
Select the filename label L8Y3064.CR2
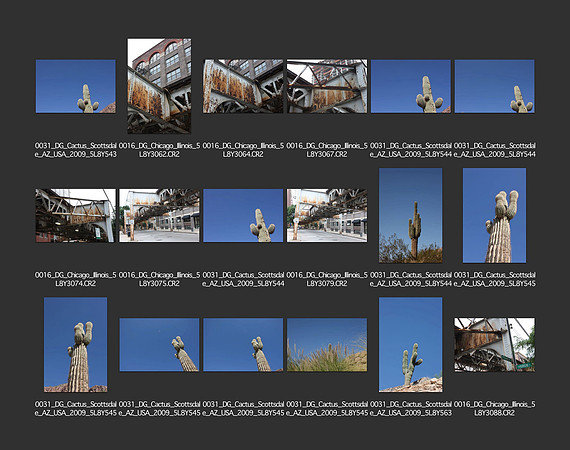click(x=243, y=150)
